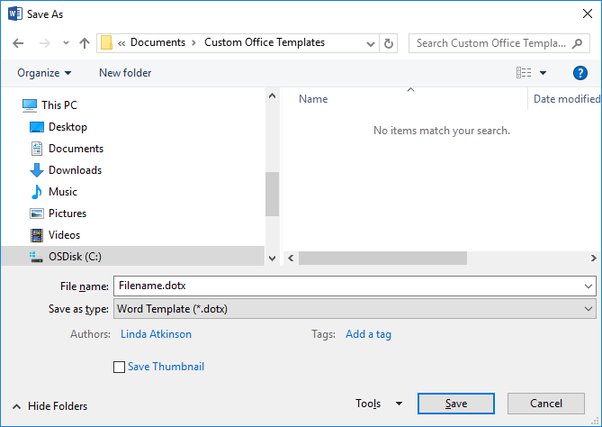The width and height of the screenshot is (602, 427).
Task: Click the Cancel button
Action: [546, 404]
